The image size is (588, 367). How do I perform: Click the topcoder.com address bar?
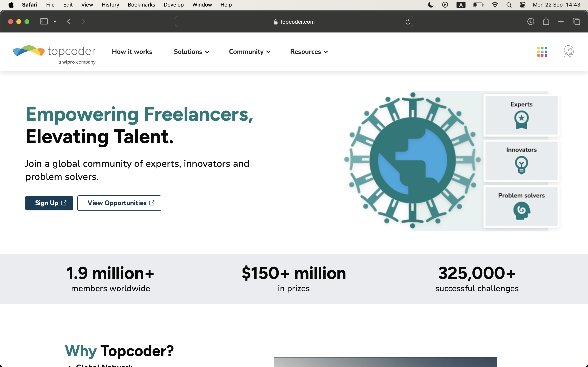tap(294, 22)
